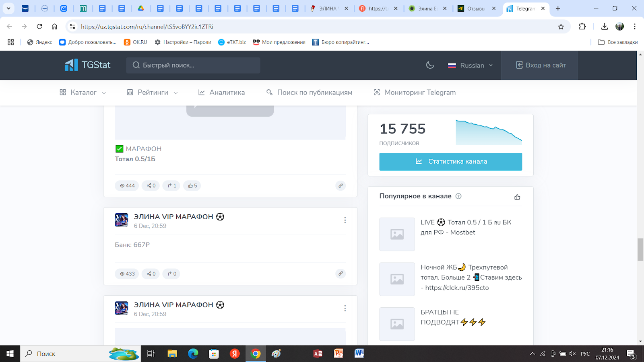Click the TGStat logo
The image size is (644, 362).
88,65
